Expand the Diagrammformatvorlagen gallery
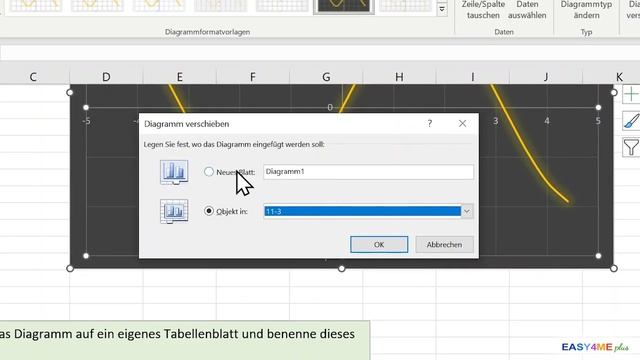This screenshot has height=360, width=640. pyautogui.click(x=442, y=9)
